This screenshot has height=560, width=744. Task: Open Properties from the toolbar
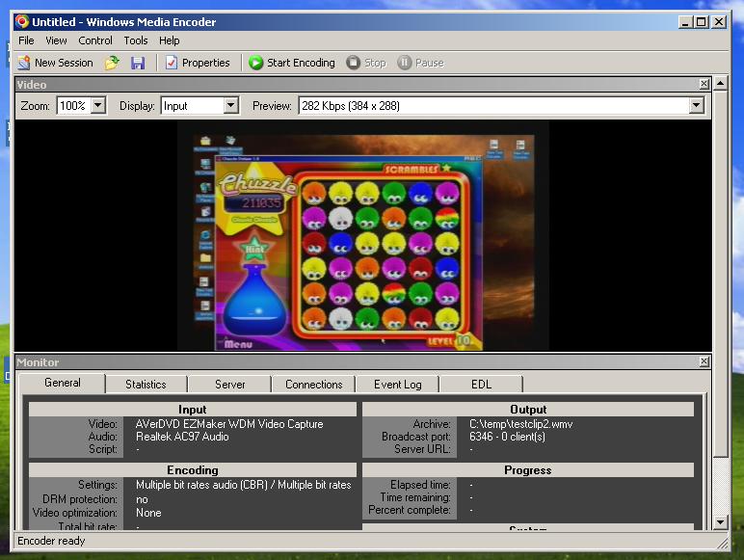(198, 63)
